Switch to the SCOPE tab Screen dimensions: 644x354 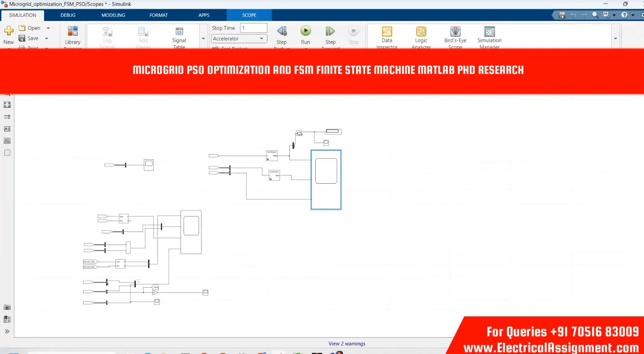coord(249,15)
